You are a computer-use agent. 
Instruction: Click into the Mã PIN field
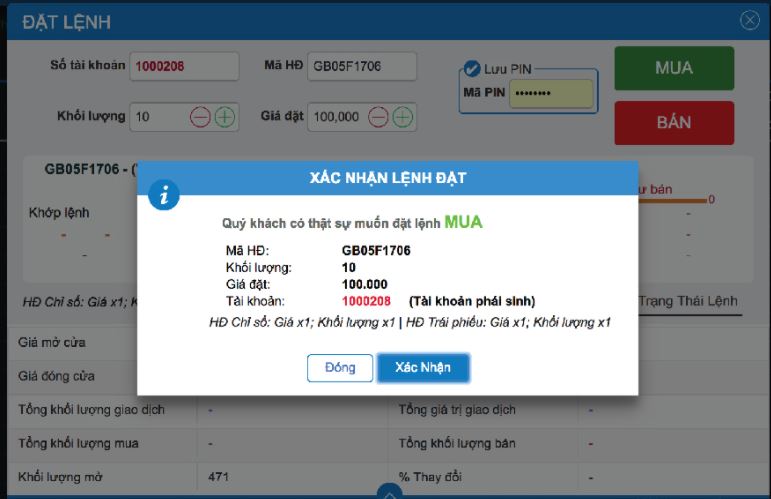(x=551, y=93)
